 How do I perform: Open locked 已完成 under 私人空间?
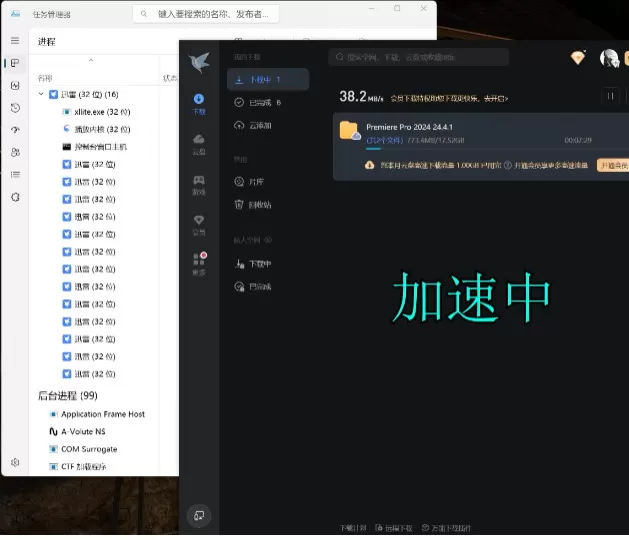(x=268, y=287)
